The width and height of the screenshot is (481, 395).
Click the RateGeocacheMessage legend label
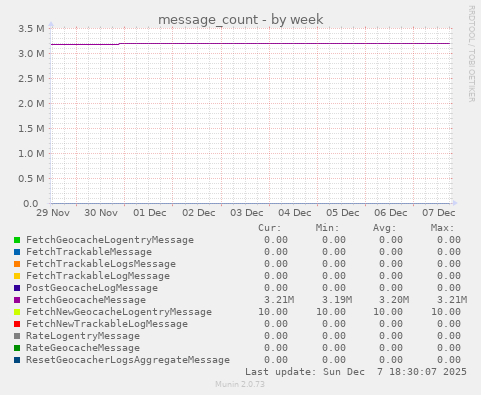point(83,348)
